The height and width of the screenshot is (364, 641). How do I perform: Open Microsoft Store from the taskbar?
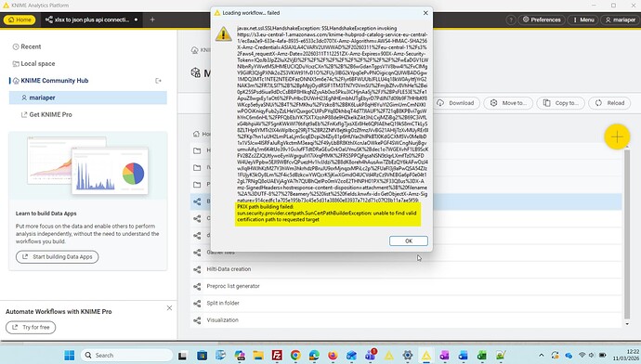tap(202, 356)
